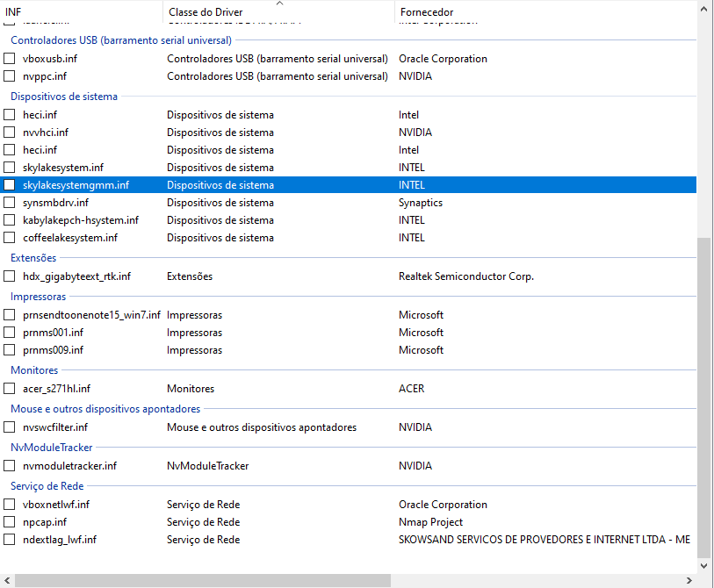Check kabylakepch-hsystem.inf checkbox
This screenshot has height=588, width=714.
[x=9, y=220]
